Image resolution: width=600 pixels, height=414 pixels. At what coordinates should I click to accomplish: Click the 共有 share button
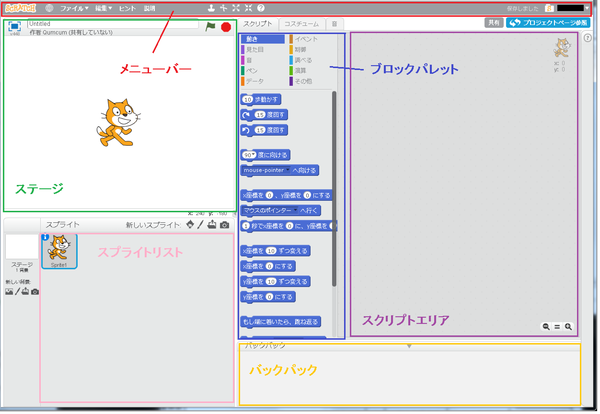(494, 23)
